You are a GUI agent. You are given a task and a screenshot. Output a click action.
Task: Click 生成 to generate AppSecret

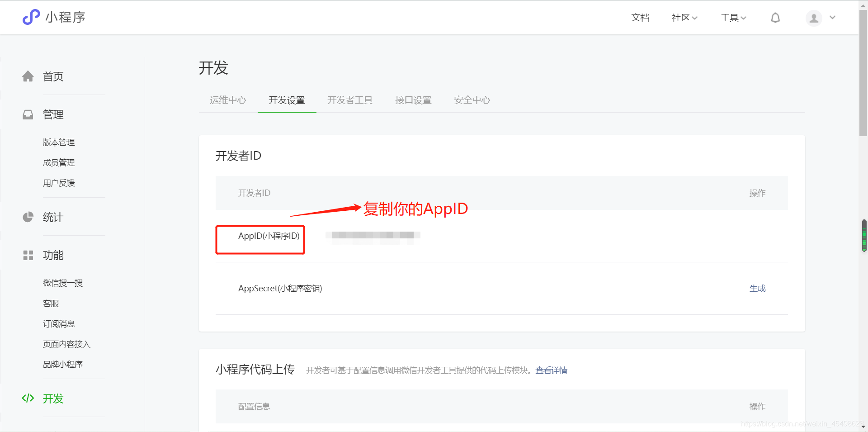point(757,288)
